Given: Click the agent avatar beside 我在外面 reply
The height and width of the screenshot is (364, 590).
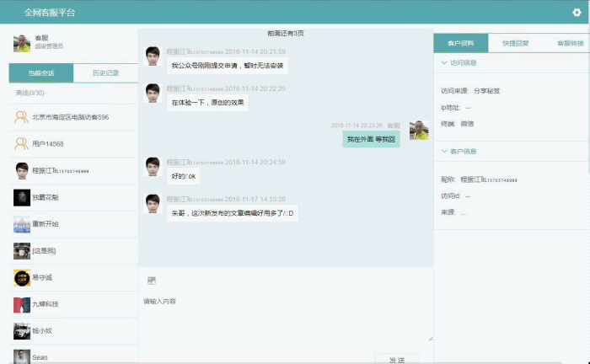Looking at the screenshot, I should 419,130.
